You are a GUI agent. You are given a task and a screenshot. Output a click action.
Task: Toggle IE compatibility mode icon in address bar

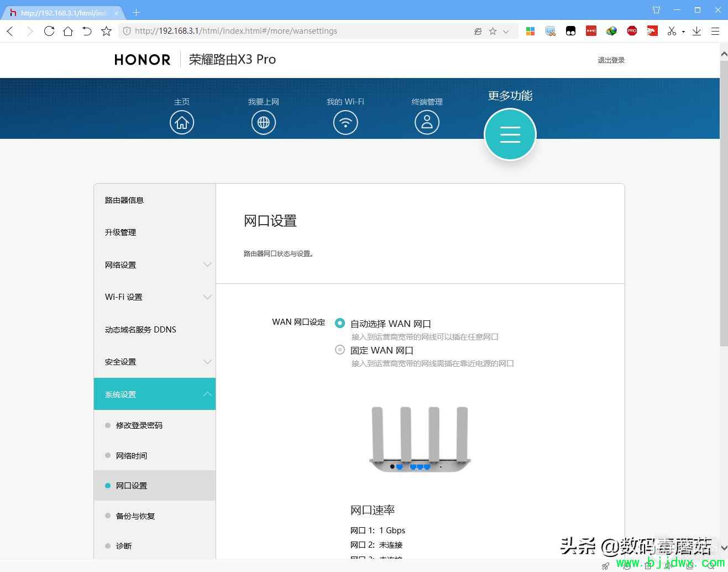[478, 32]
